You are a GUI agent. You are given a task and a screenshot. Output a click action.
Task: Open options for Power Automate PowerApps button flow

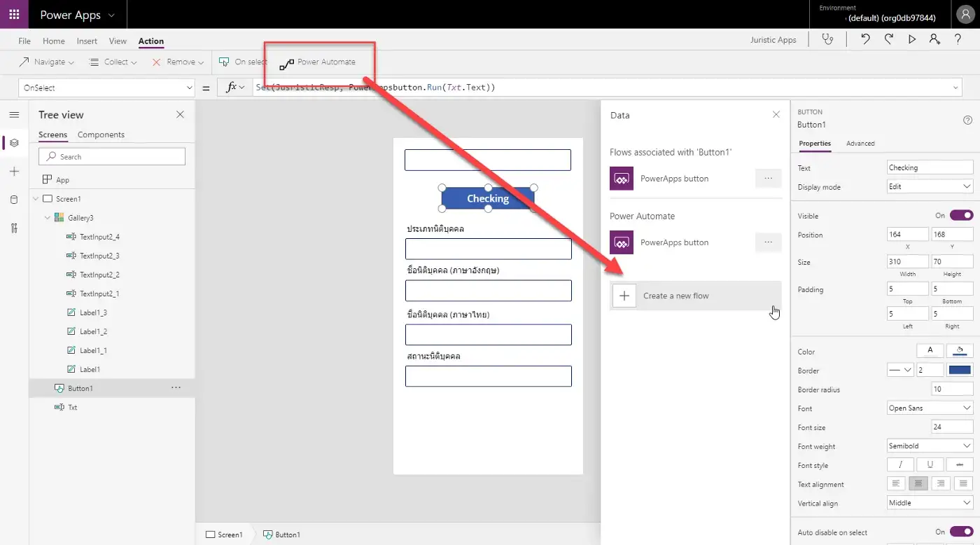768,242
